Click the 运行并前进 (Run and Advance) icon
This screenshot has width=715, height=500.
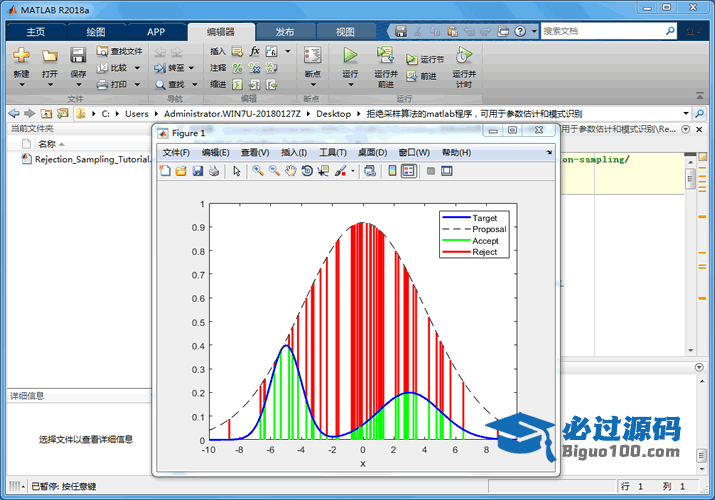[x=385, y=55]
